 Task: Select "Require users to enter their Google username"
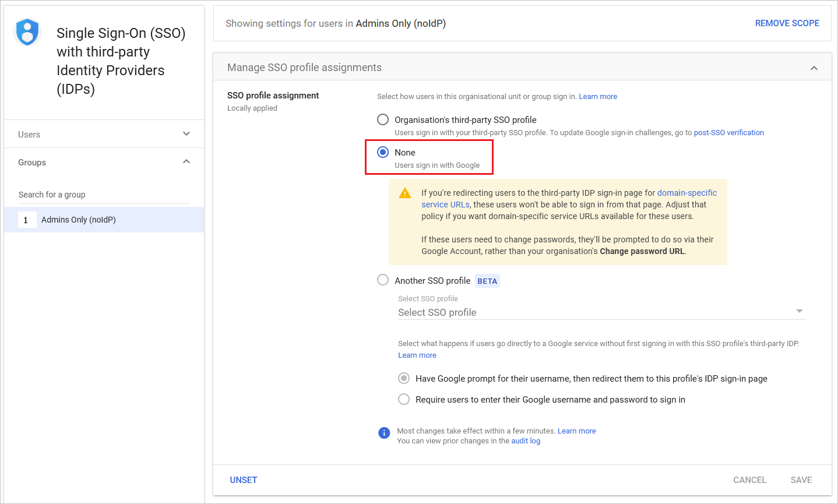coord(404,399)
